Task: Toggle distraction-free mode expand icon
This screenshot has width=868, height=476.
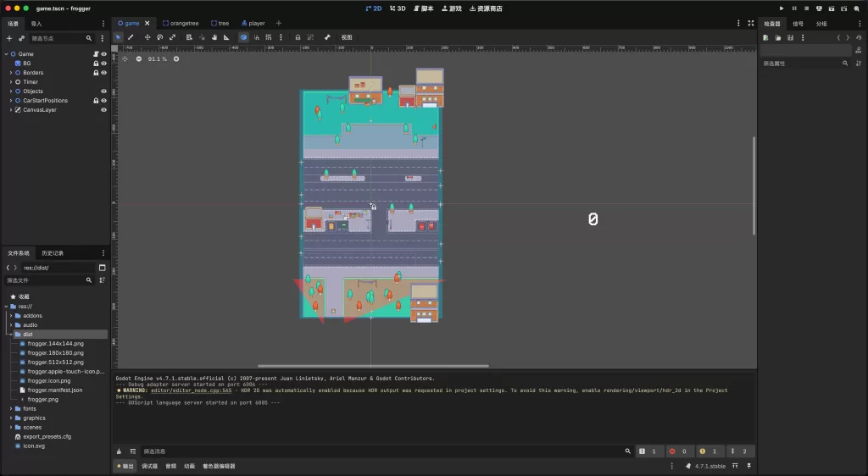Action: [x=751, y=23]
